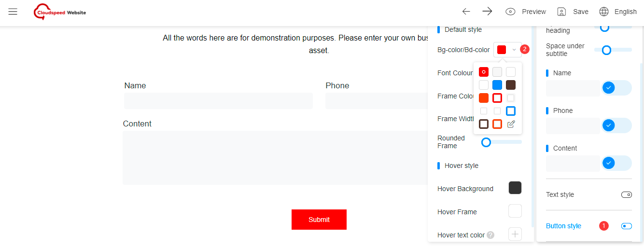The image size is (644, 249).
Task: Expand the Text style section
Action: point(626,195)
